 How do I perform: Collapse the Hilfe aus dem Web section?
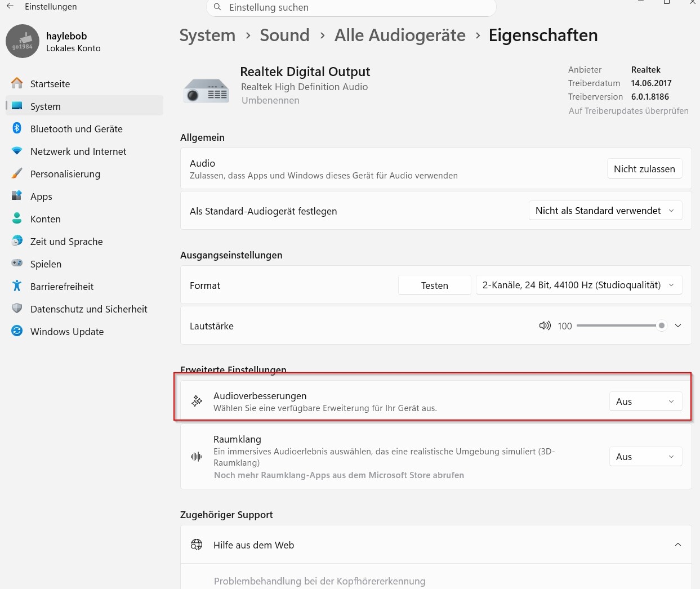[678, 545]
